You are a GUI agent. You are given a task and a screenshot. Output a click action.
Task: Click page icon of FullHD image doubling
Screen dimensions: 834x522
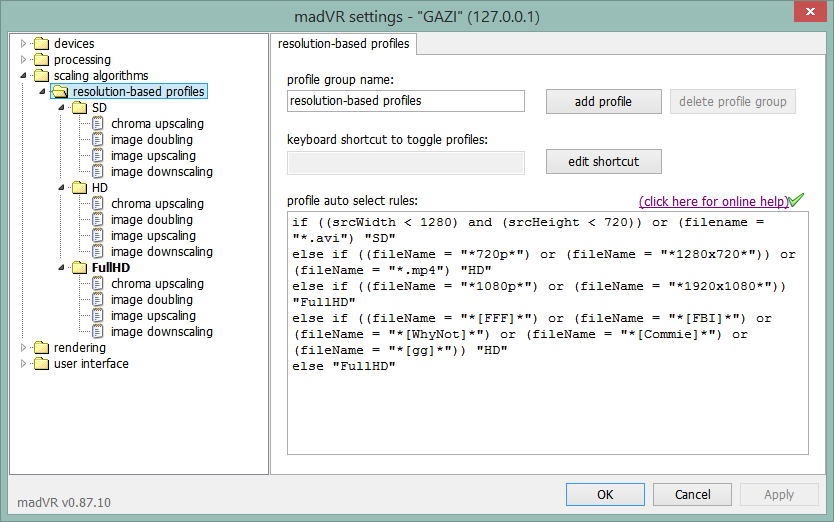tap(97, 300)
